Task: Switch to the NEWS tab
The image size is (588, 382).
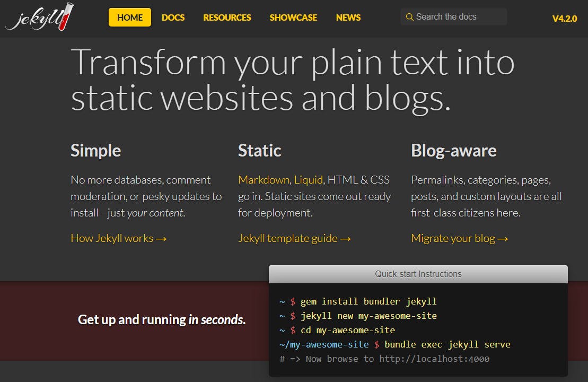Action: tap(348, 17)
